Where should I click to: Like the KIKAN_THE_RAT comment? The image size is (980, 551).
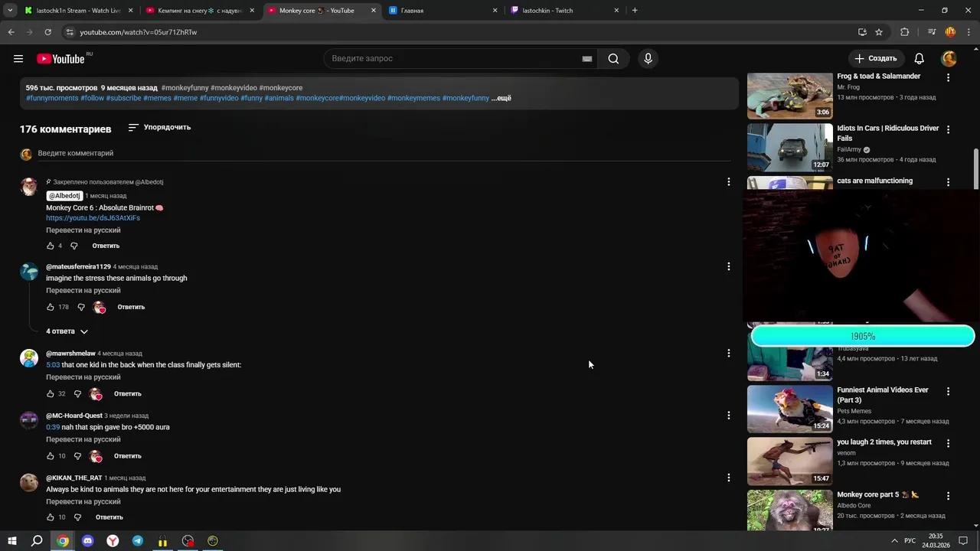click(x=51, y=517)
